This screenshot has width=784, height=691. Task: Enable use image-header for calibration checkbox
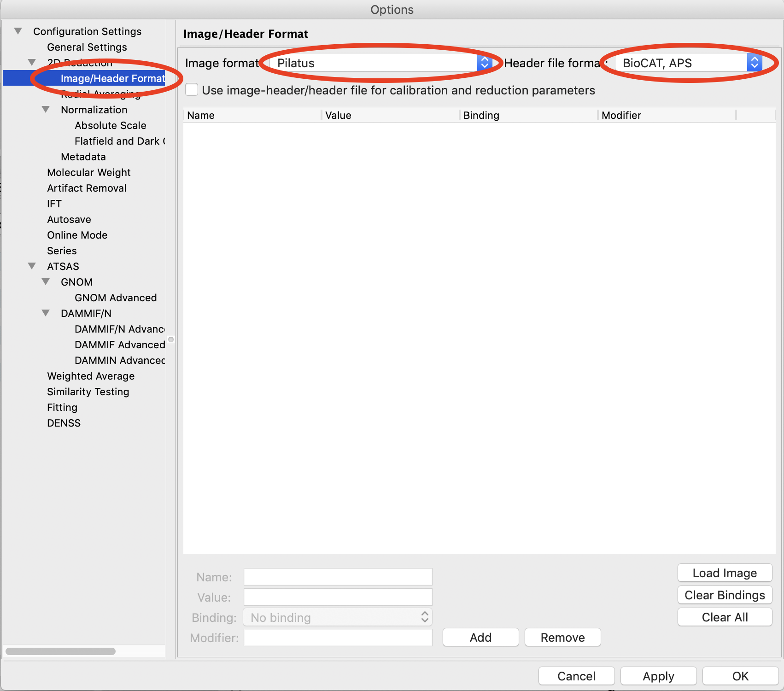192,90
